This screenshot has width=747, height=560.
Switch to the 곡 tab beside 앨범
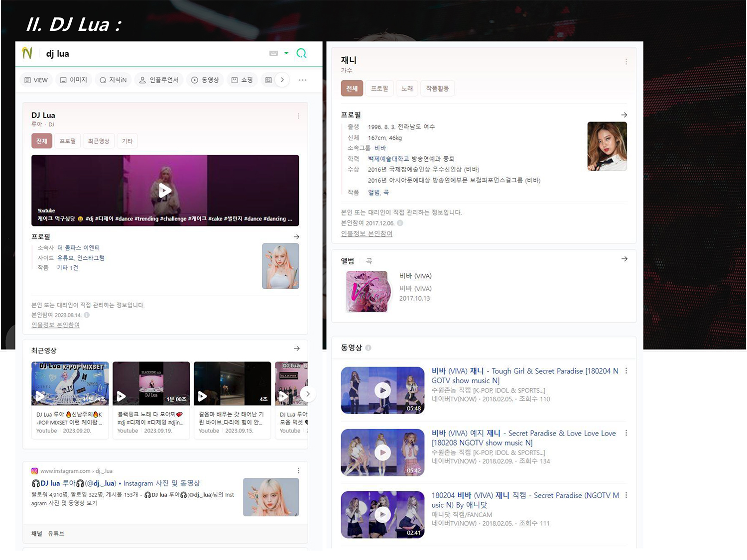(x=369, y=261)
